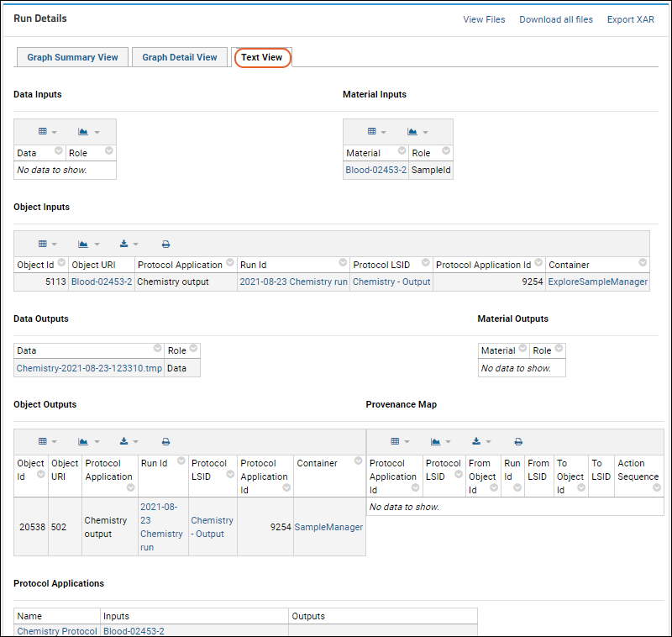Open Material column menu in Material Outputs
Viewport: 672px width, 637px height.
tap(522, 348)
